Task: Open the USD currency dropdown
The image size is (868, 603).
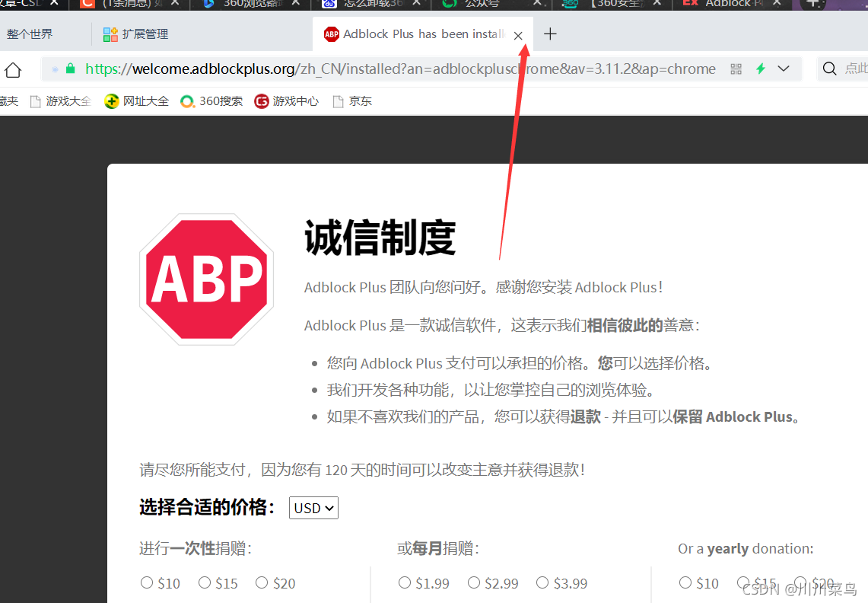Action: (313, 509)
